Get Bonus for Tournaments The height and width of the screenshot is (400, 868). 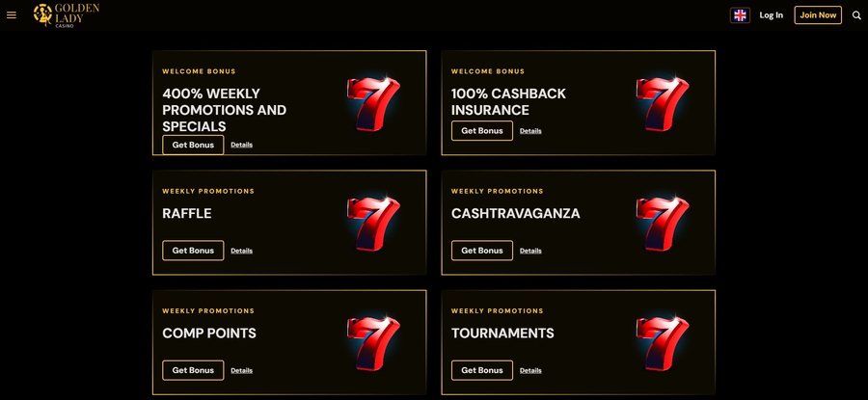click(482, 371)
